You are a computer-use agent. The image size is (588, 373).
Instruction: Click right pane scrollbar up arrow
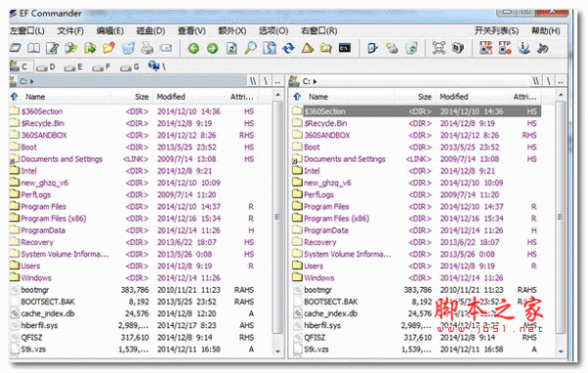pyautogui.click(x=561, y=95)
